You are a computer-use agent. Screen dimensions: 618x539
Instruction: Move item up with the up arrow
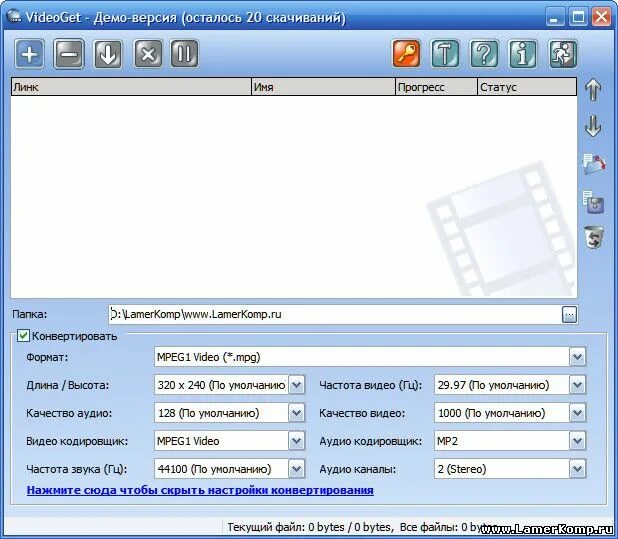pos(593,90)
